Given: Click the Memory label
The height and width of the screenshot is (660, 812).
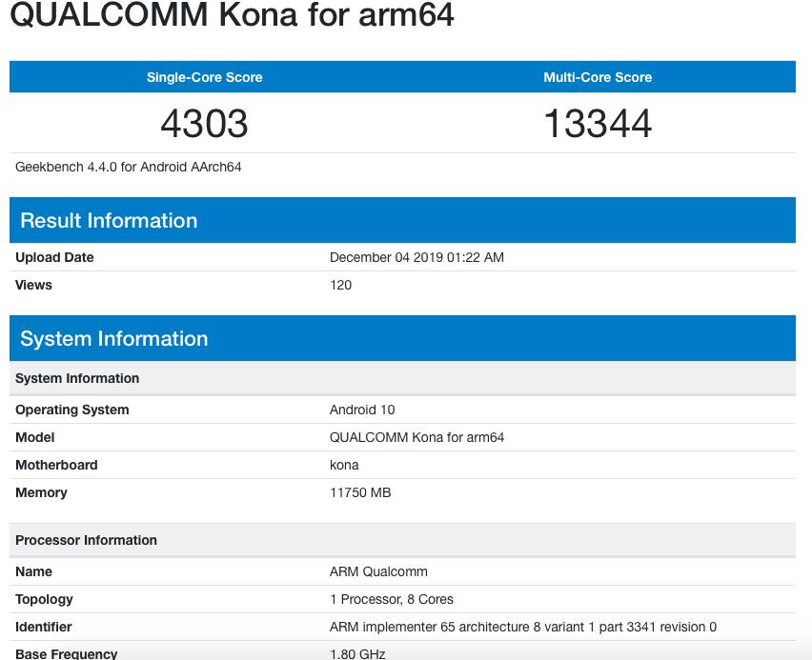Looking at the screenshot, I should (x=41, y=492).
